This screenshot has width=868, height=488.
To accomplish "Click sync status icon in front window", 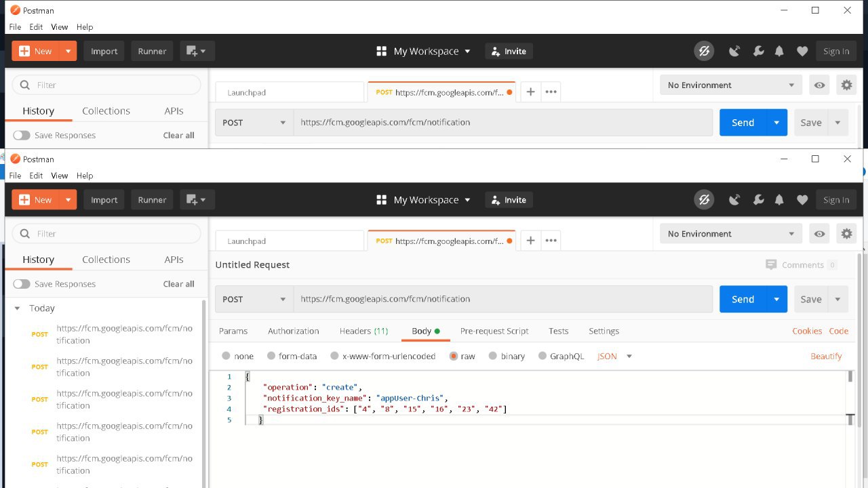I will (704, 199).
